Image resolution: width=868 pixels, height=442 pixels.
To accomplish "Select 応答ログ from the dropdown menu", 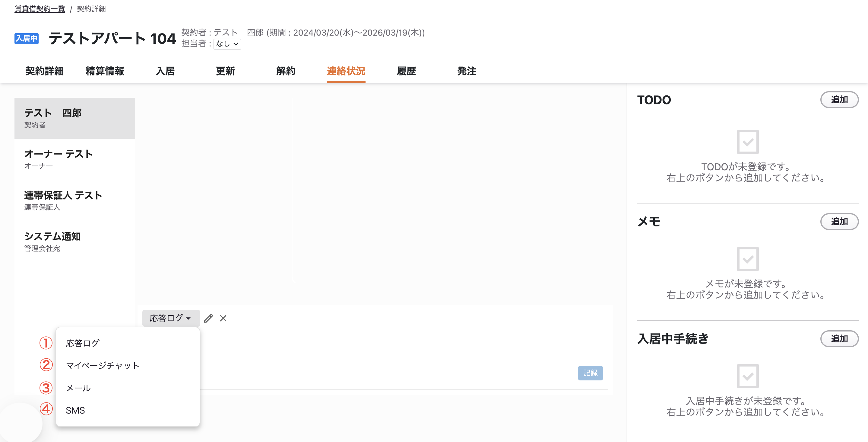I will coord(128,343).
